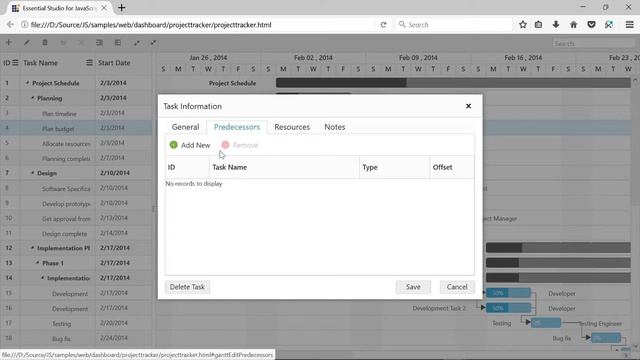Screen dimensions: 640x360
Task: Click the red Remove icon
Action: (225, 145)
